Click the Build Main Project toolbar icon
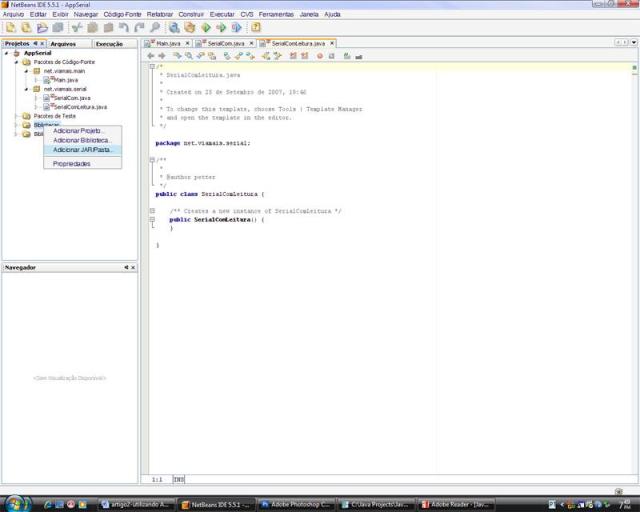The image size is (640, 512). tap(174, 28)
